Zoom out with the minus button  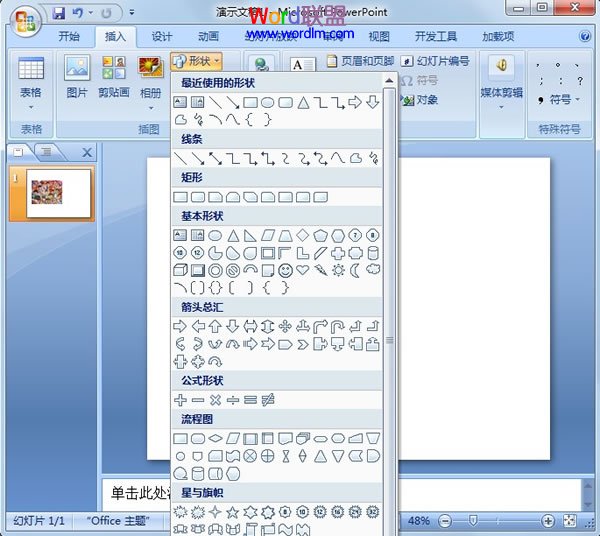(445, 521)
